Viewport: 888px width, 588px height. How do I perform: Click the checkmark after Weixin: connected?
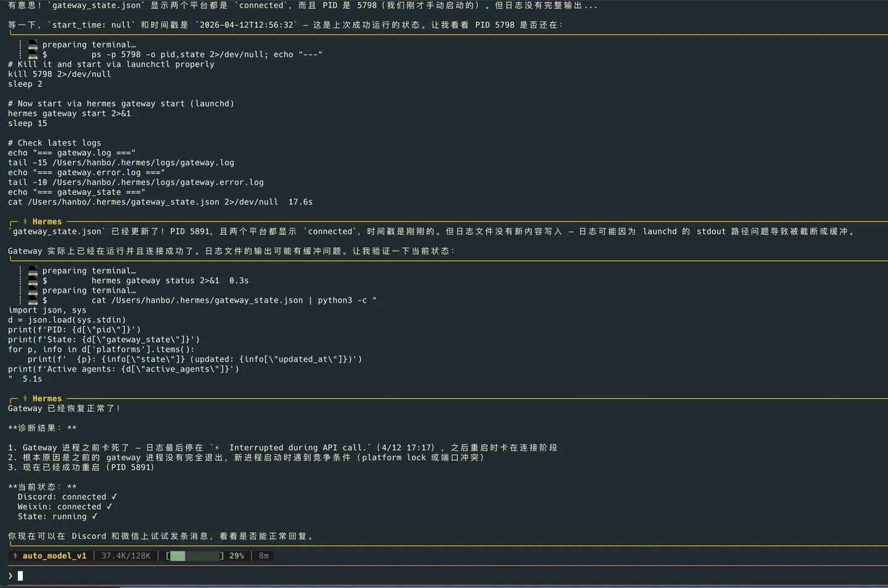point(109,507)
